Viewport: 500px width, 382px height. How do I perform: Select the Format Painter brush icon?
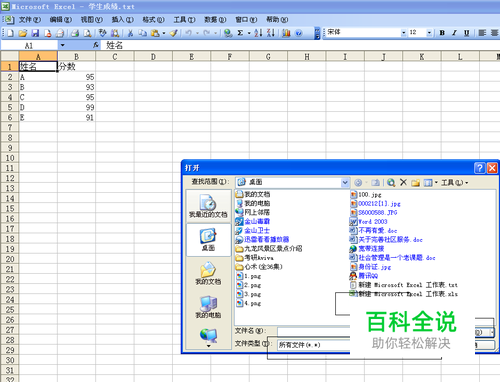pyautogui.click(x=173, y=33)
